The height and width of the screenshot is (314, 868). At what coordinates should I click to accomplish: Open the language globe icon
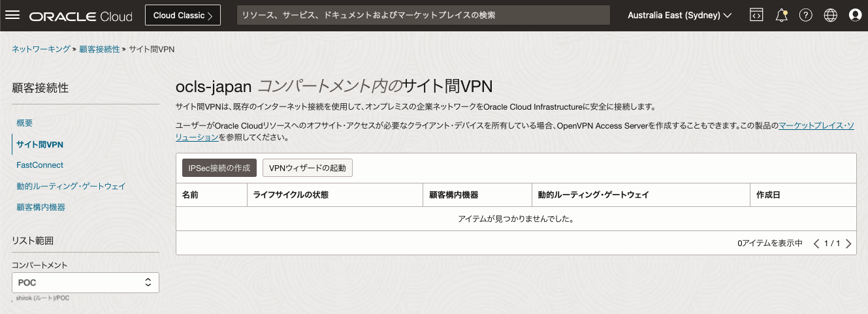831,15
